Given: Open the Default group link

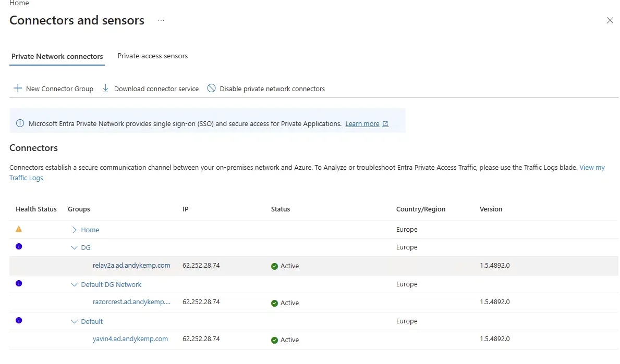Looking at the screenshot, I should [92, 322].
